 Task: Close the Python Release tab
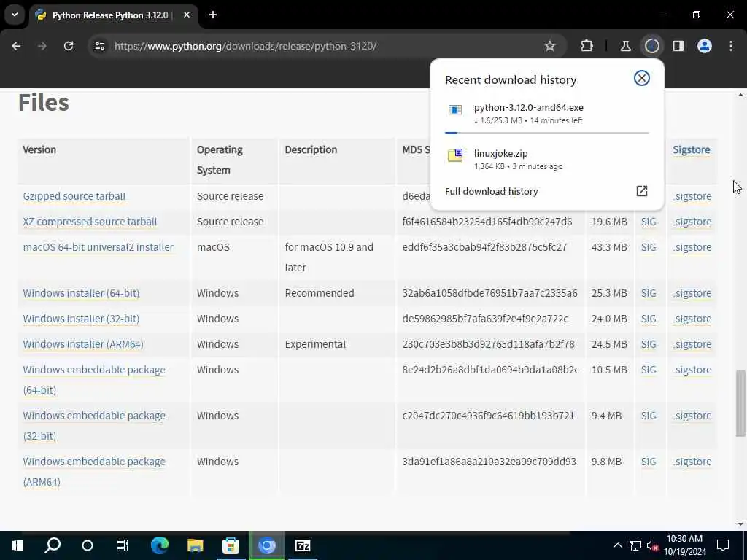pyautogui.click(x=187, y=15)
